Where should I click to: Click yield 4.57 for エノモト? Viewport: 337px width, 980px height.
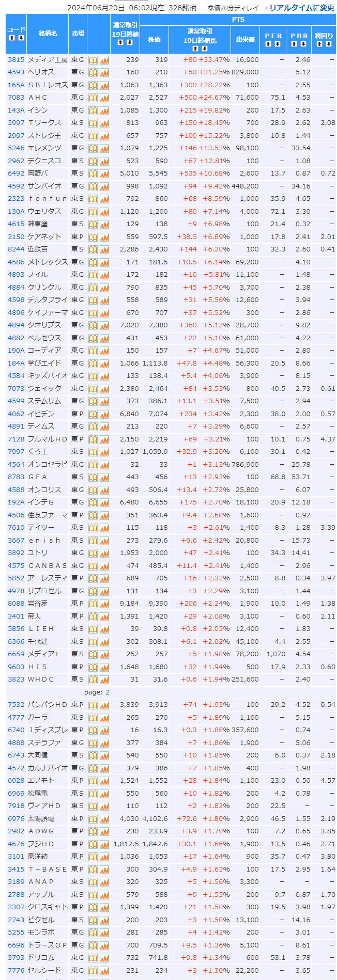click(328, 781)
